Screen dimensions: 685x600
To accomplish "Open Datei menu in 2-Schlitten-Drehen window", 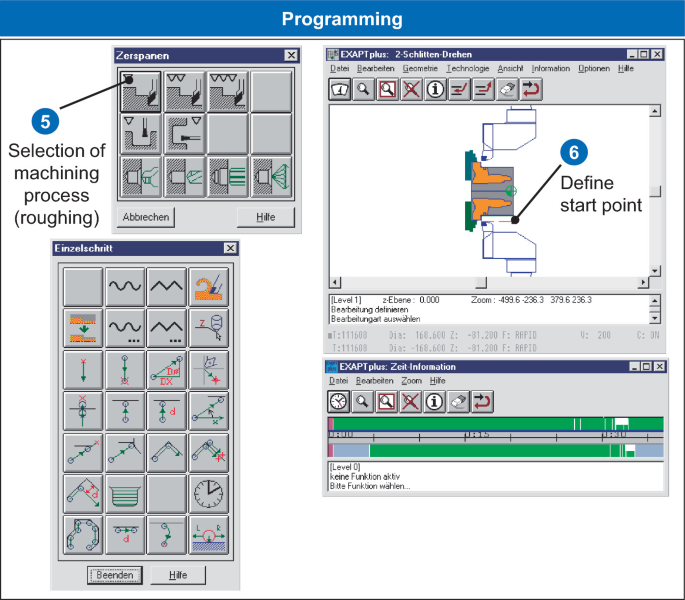I will click(339, 69).
